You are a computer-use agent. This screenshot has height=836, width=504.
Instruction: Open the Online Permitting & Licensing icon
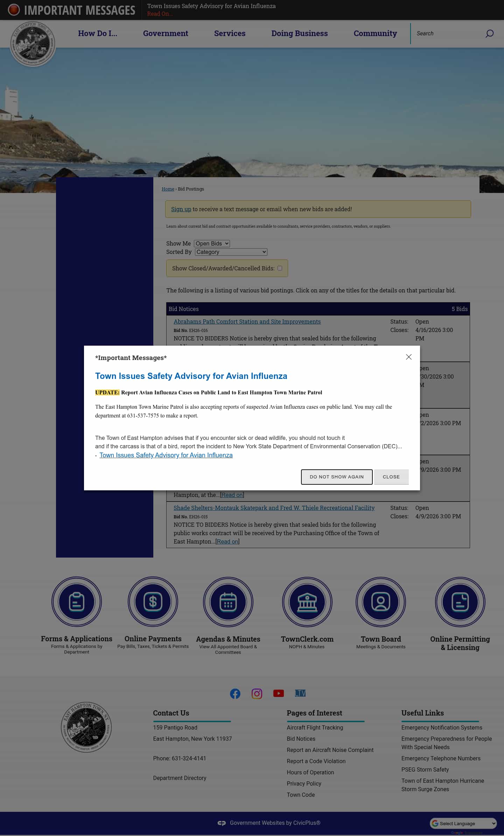click(x=460, y=602)
